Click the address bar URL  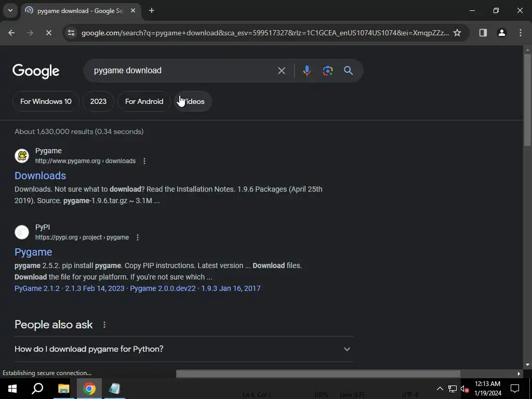coord(264,33)
